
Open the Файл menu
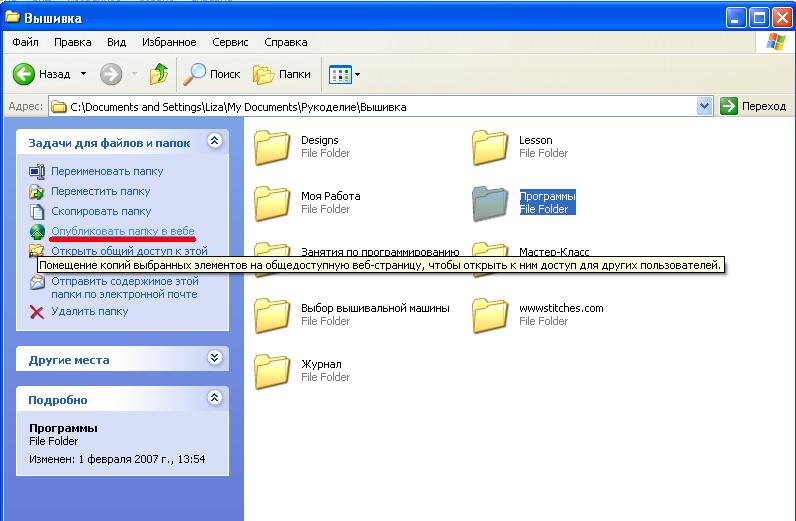(26, 42)
